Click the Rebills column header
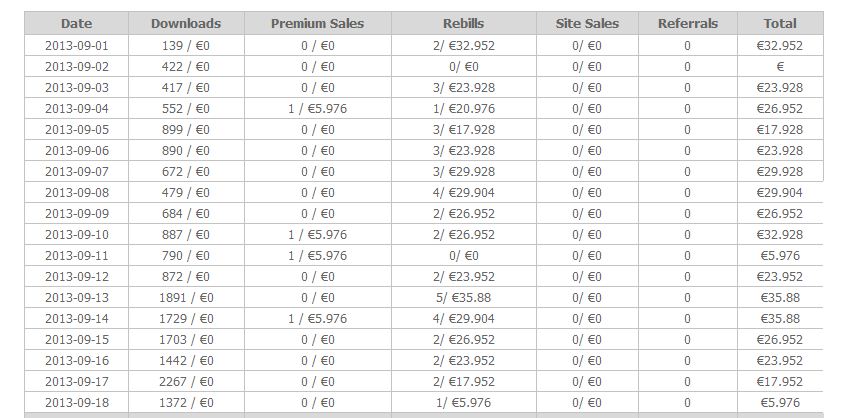This screenshot has height=418, width=845. 463,24
